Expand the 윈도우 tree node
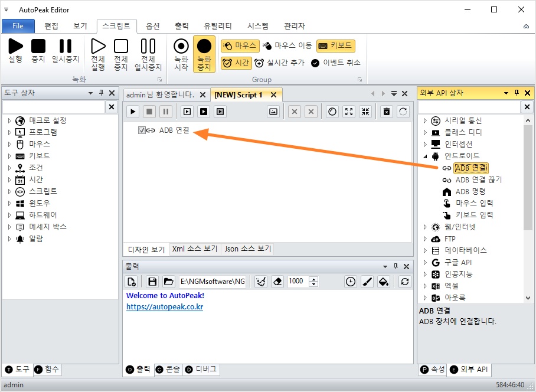Image resolution: width=536 pixels, height=392 pixels. click(9, 203)
